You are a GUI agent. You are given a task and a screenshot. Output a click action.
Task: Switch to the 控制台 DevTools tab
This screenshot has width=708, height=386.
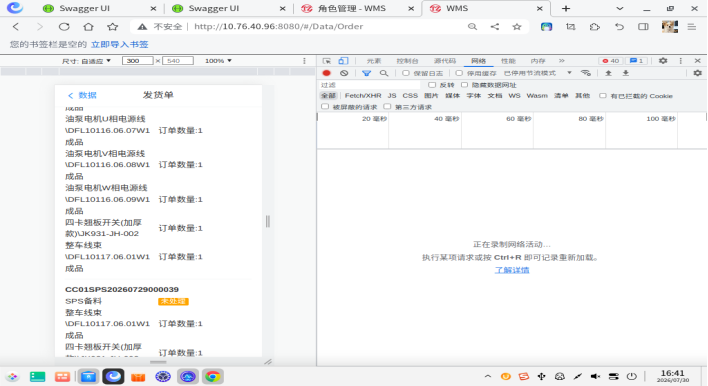click(407, 61)
